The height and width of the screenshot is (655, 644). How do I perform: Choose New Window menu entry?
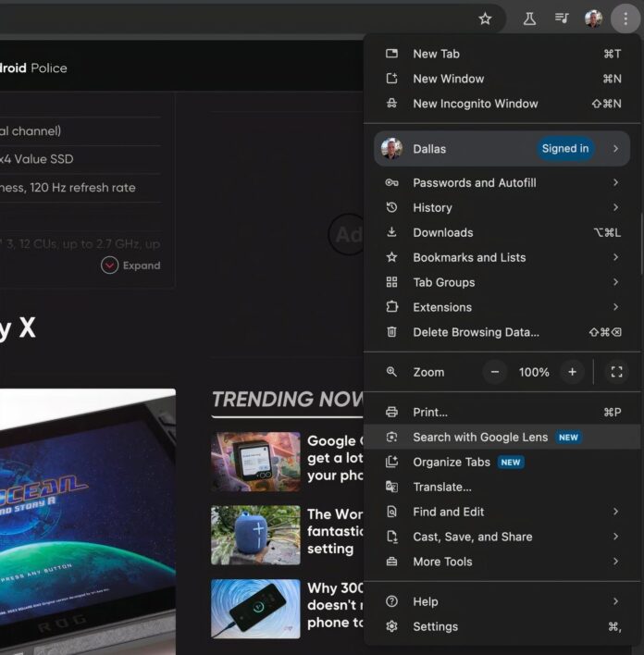(502, 79)
